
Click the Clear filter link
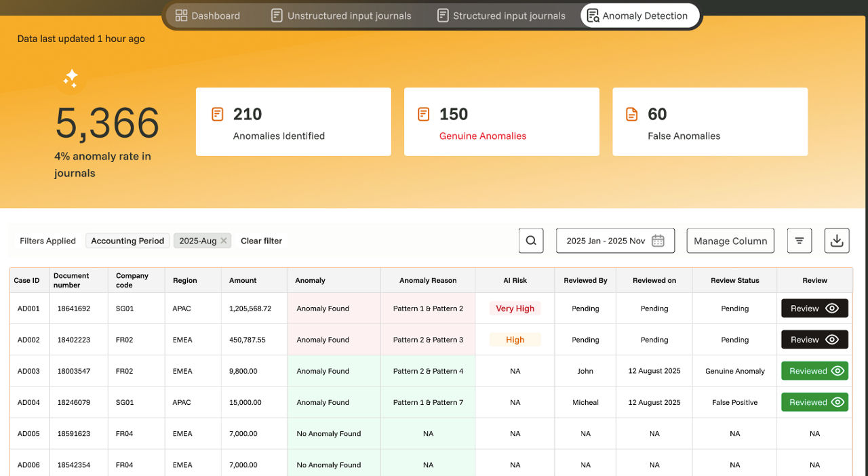tap(261, 241)
